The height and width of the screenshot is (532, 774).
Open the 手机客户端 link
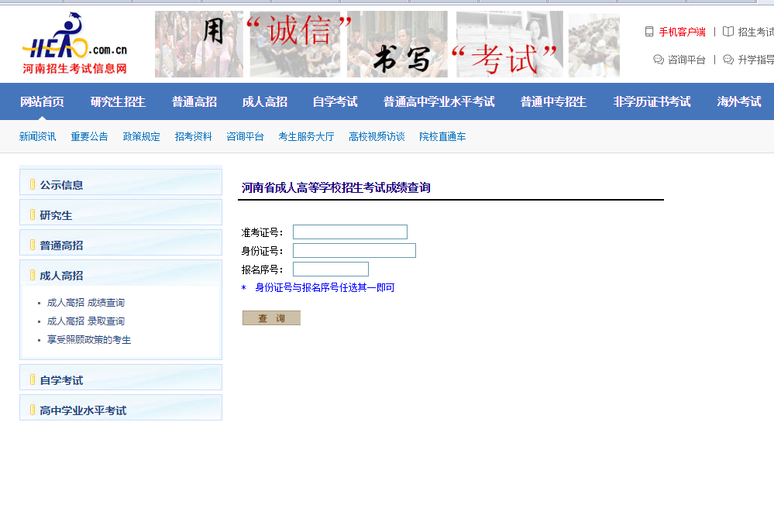coord(682,32)
